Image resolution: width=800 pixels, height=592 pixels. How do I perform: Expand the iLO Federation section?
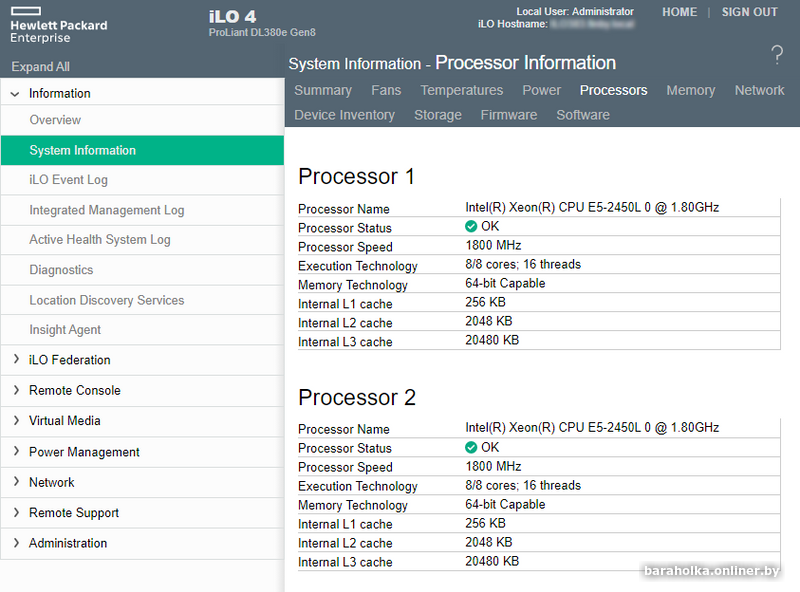pyautogui.click(x=16, y=359)
